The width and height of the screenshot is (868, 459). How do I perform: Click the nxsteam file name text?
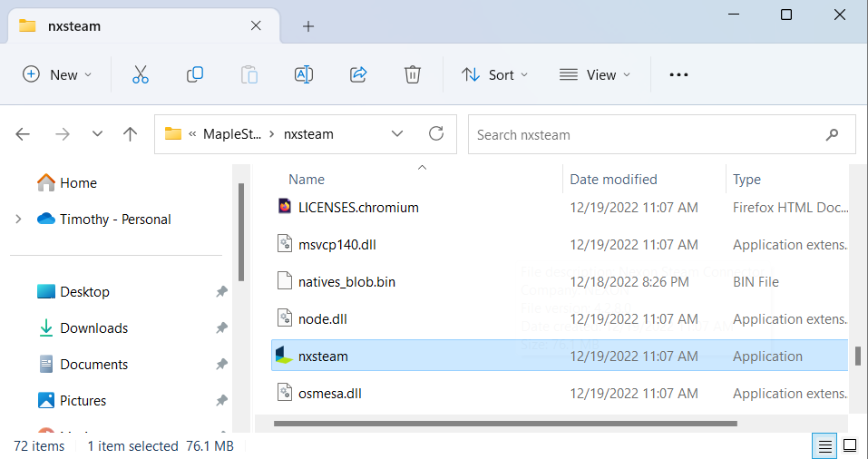[323, 356]
